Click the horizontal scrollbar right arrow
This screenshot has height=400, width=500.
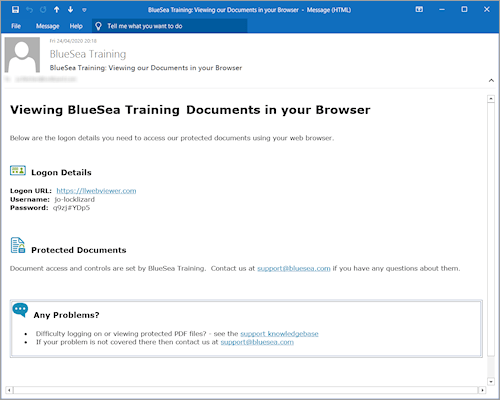(482, 390)
